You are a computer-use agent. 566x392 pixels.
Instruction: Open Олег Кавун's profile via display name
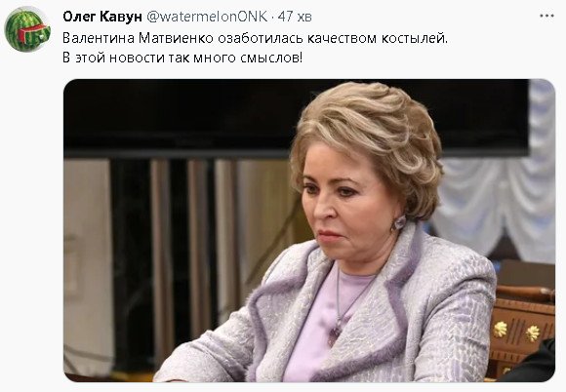[x=102, y=17]
